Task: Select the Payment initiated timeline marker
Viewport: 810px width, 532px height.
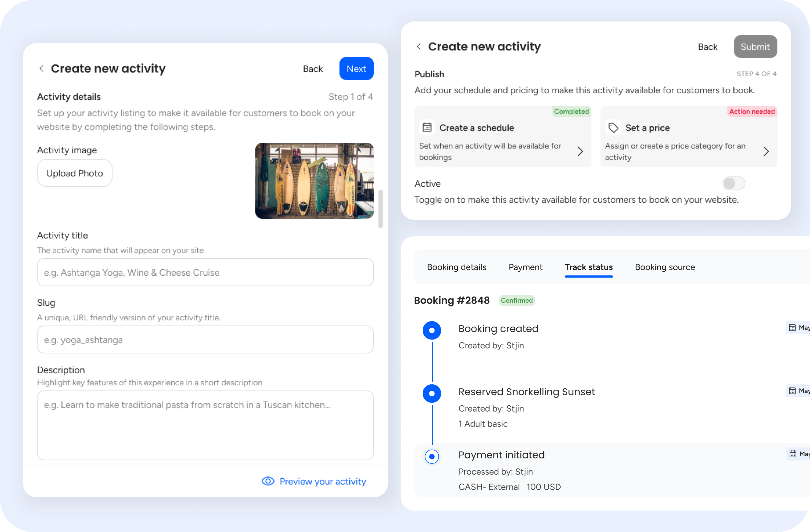Action: 432,457
